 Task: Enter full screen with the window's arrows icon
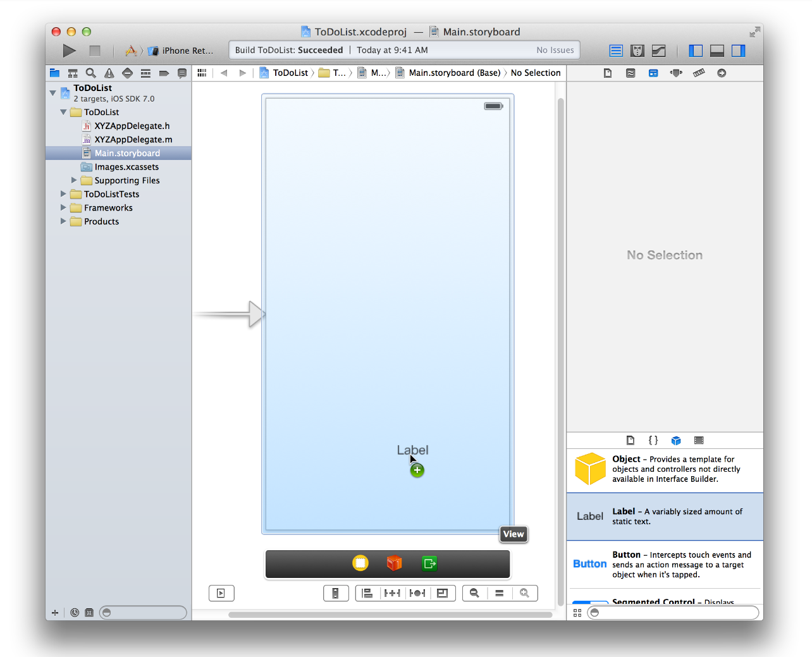coord(754,32)
